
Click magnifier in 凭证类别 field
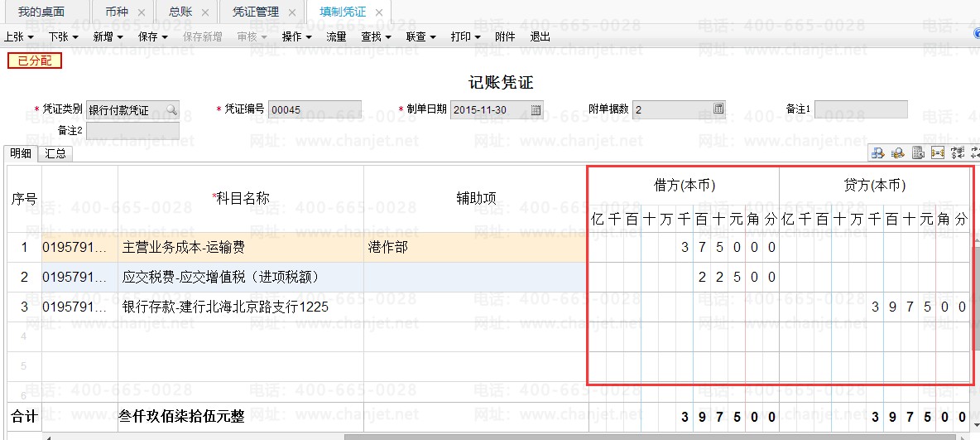point(171,109)
